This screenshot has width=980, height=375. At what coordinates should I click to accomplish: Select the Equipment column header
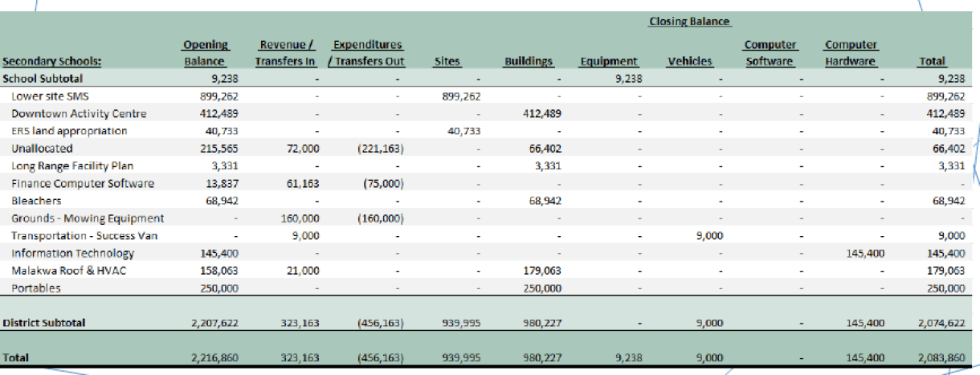point(608,61)
